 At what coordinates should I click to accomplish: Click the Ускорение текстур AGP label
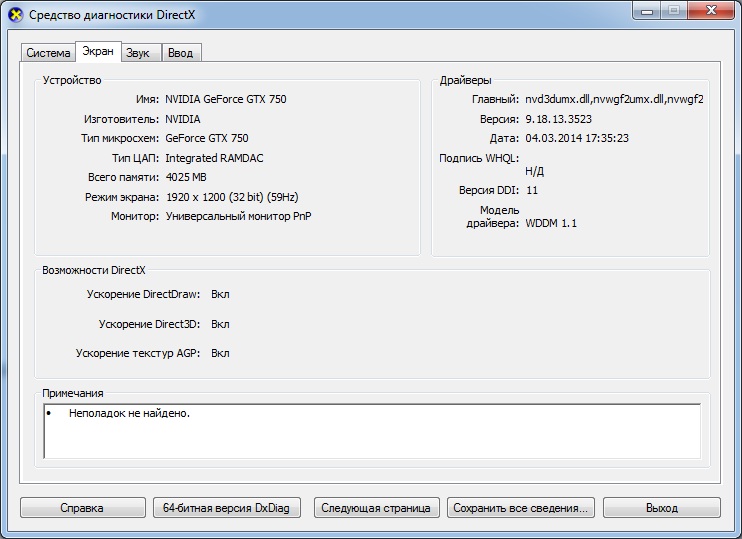coord(138,353)
